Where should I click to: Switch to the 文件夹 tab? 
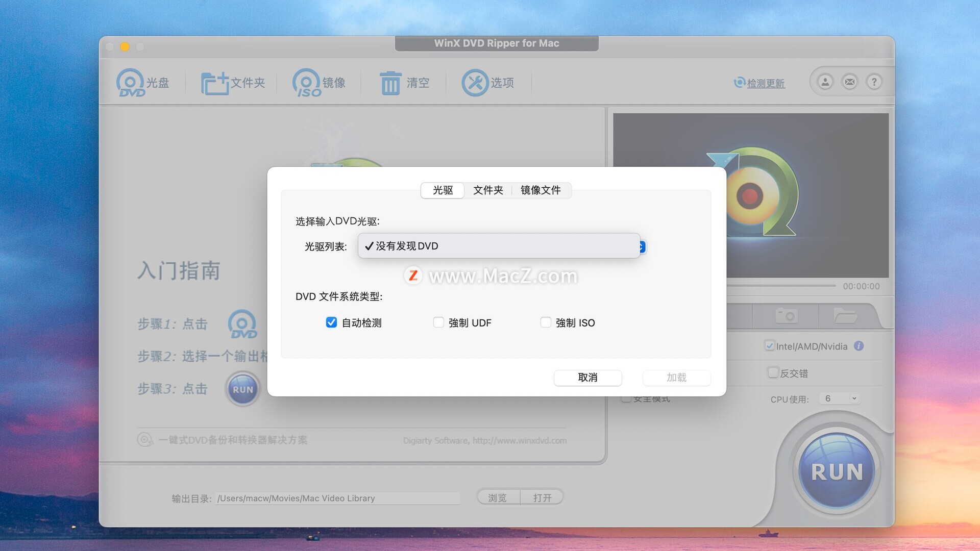(x=488, y=190)
